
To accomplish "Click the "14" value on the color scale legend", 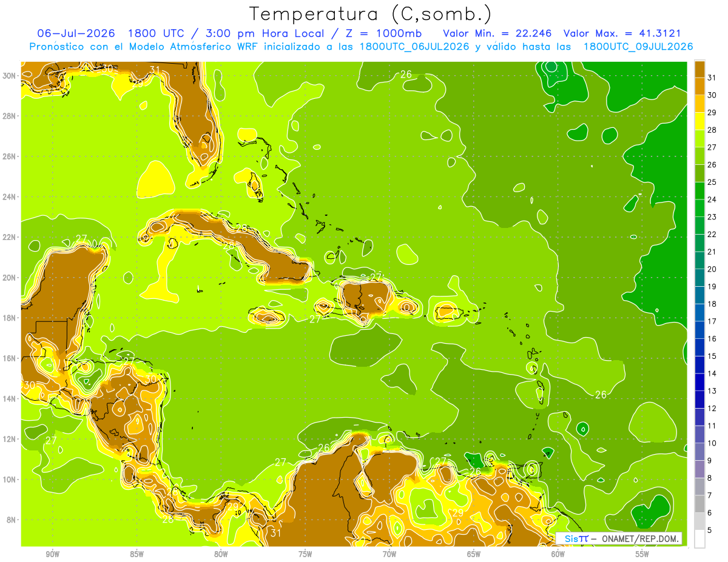I will pyautogui.click(x=712, y=373).
